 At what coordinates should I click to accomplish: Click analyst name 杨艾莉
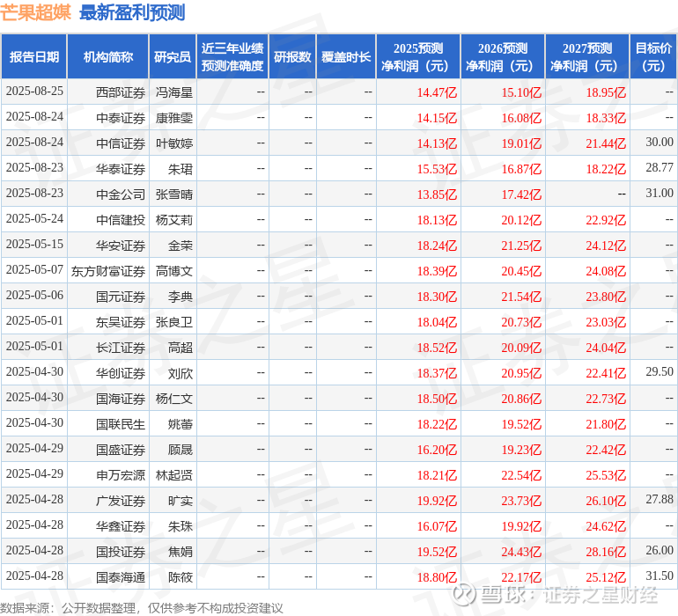click(x=173, y=220)
